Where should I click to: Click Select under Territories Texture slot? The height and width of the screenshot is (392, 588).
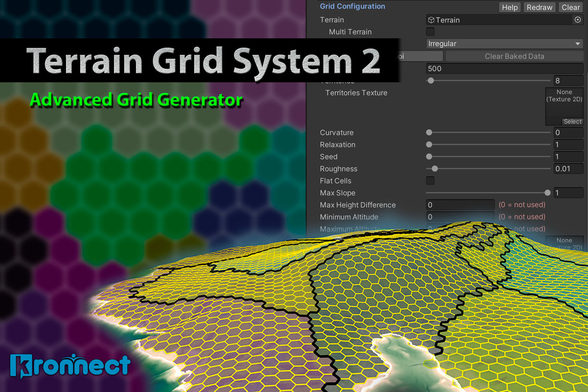tap(572, 122)
